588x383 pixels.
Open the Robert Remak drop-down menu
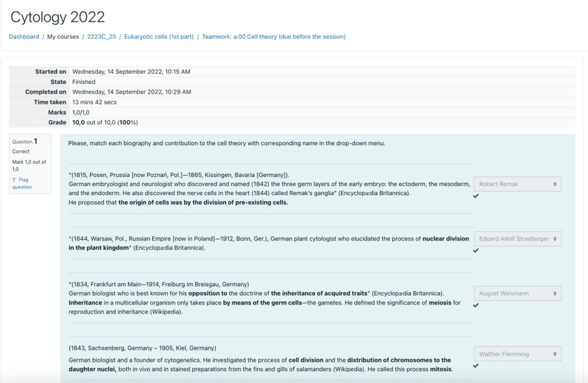[x=517, y=184]
